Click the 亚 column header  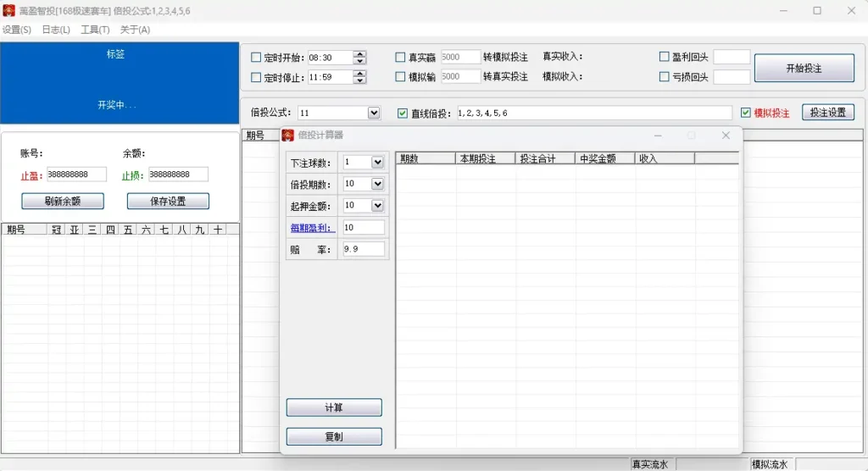(75, 230)
